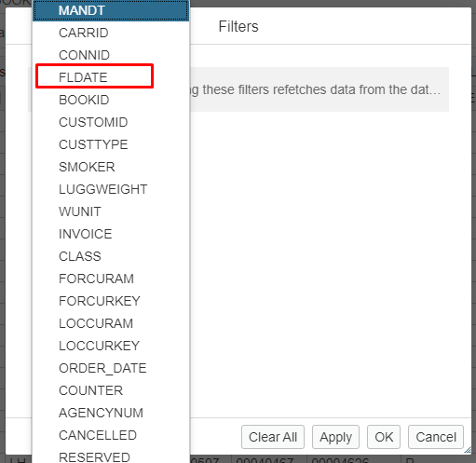
Task: Pick INVOICE from the field list
Action: 111,234
